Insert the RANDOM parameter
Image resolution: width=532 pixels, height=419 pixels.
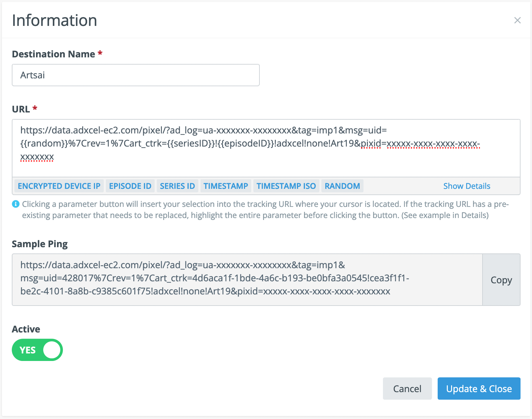[342, 186]
